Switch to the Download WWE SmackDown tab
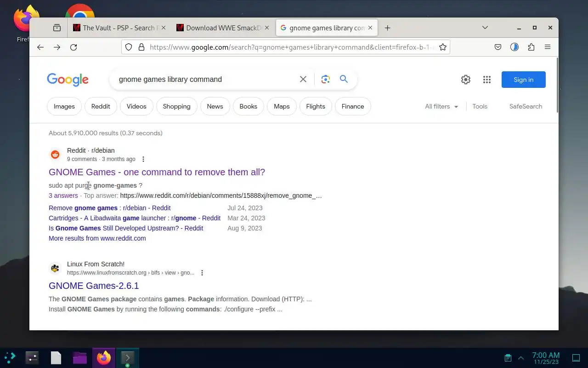This screenshot has height=368, width=588. click(223, 28)
